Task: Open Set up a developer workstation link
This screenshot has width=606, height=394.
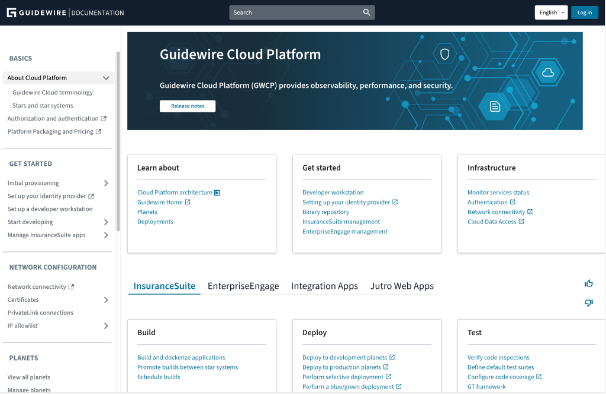Action: pyautogui.click(x=50, y=209)
